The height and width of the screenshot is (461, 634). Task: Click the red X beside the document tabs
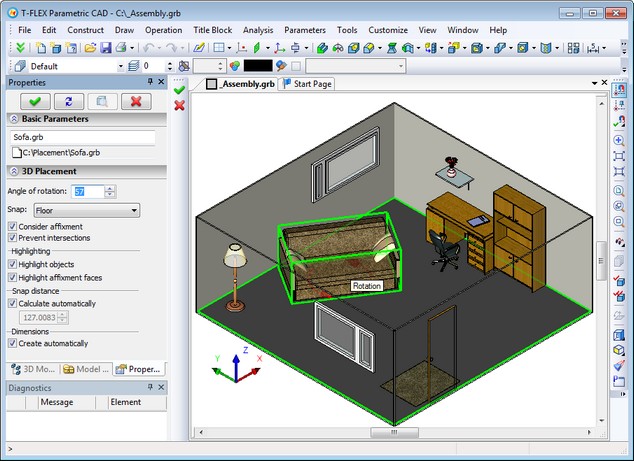(179, 105)
